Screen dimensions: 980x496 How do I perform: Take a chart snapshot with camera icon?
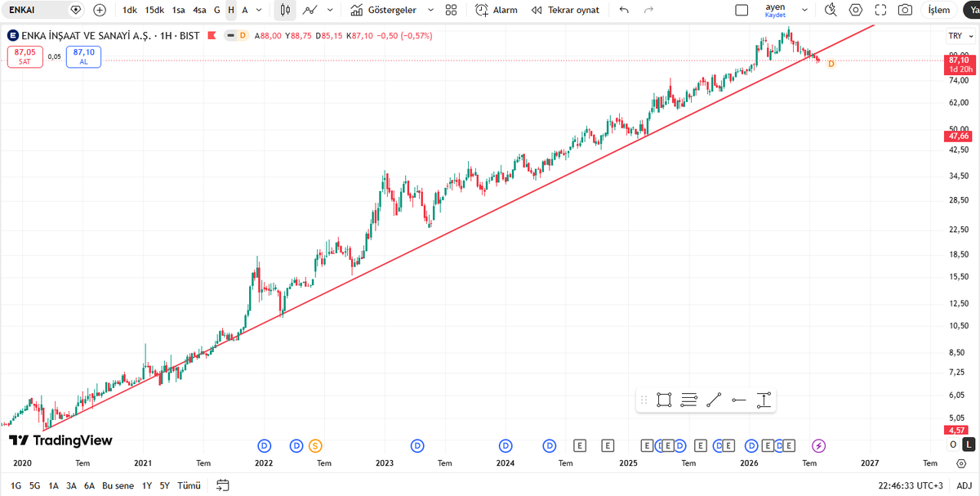point(905,10)
